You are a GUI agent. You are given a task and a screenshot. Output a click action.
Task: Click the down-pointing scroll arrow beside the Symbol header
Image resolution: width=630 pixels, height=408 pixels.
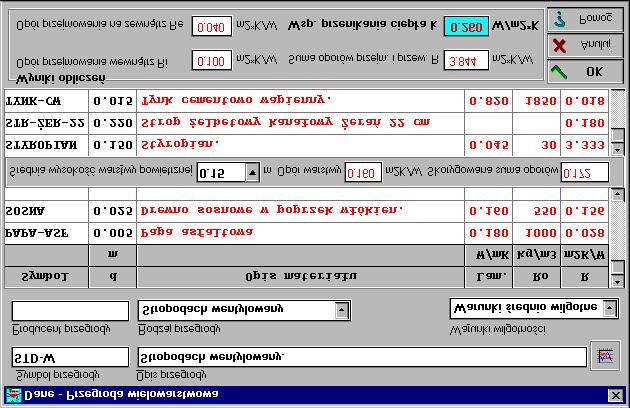(618, 281)
